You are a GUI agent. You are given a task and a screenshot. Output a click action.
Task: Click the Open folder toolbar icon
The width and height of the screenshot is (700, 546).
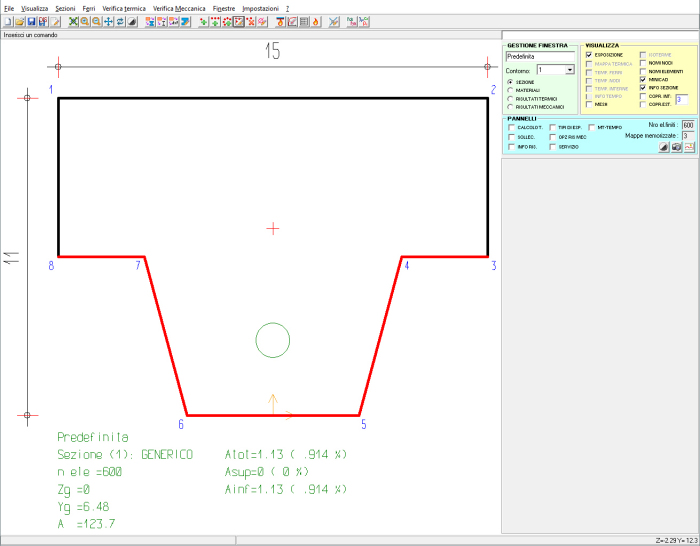coord(19,21)
